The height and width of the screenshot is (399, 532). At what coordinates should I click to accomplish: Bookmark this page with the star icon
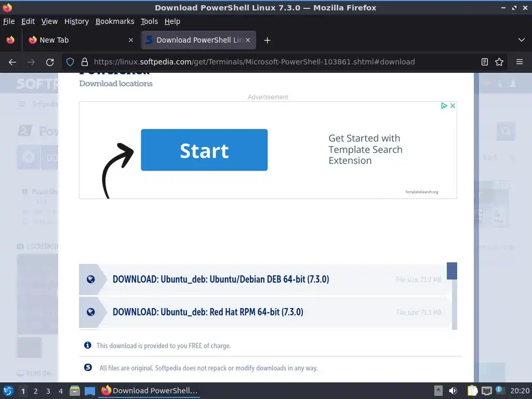pyautogui.click(x=499, y=62)
